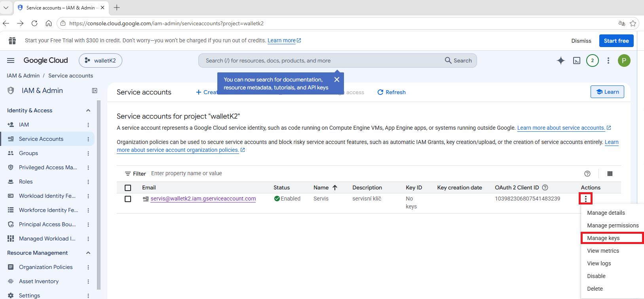
Task: Click the Start free button
Action: coord(616,41)
